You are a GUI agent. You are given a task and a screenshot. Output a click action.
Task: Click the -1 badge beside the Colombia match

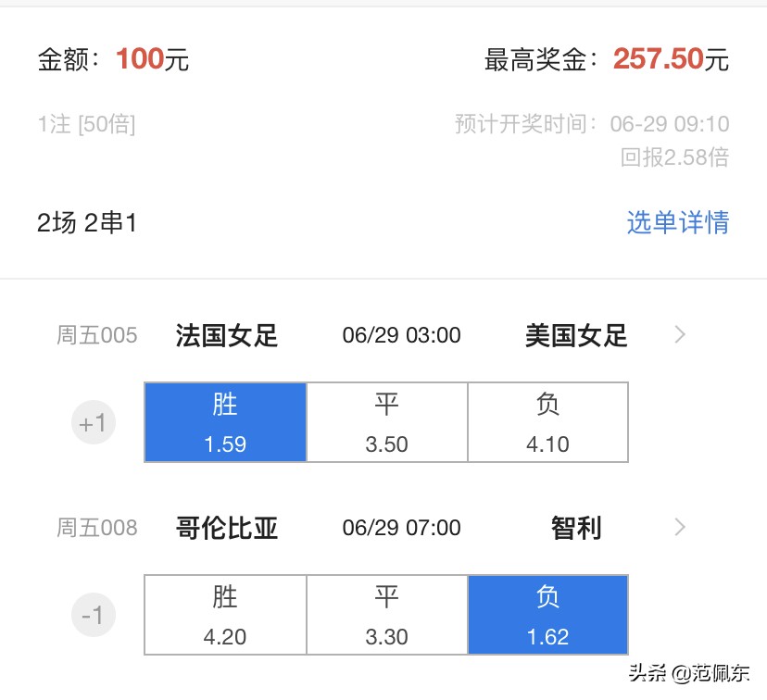coord(93,615)
